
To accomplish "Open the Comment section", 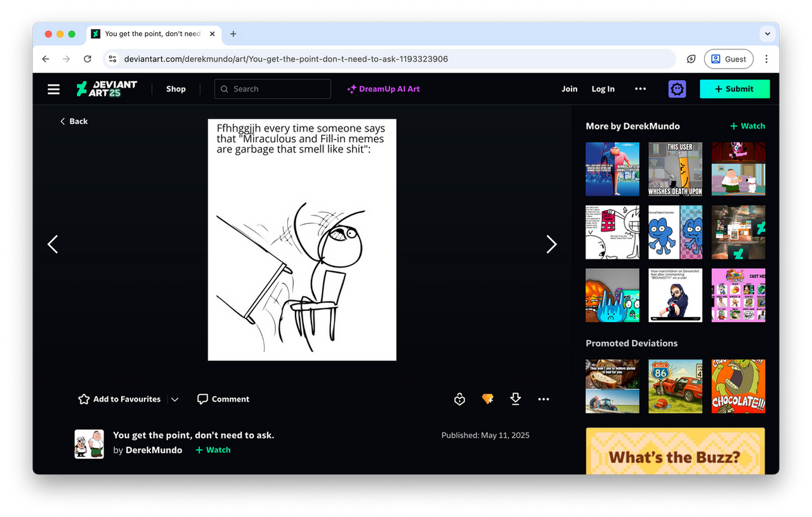I will coord(223,399).
